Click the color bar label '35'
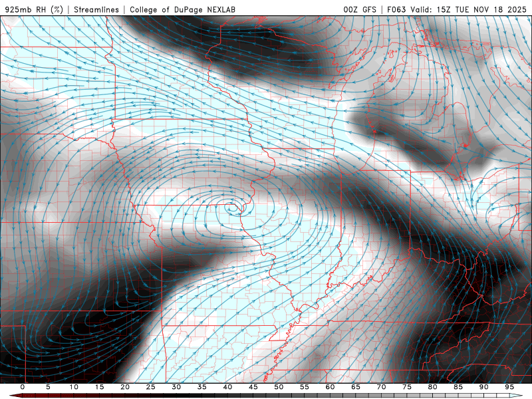The image size is (532, 399). coord(202,387)
